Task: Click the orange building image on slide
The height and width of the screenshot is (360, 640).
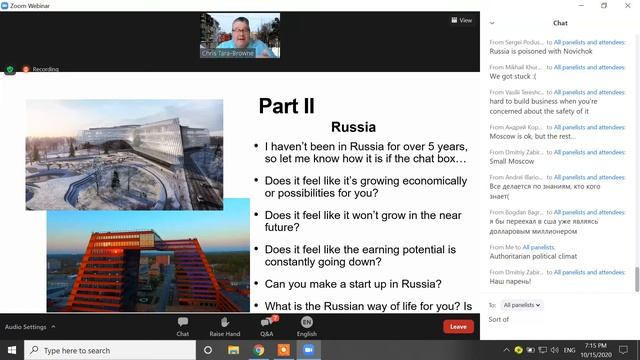Action: pos(148,261)
